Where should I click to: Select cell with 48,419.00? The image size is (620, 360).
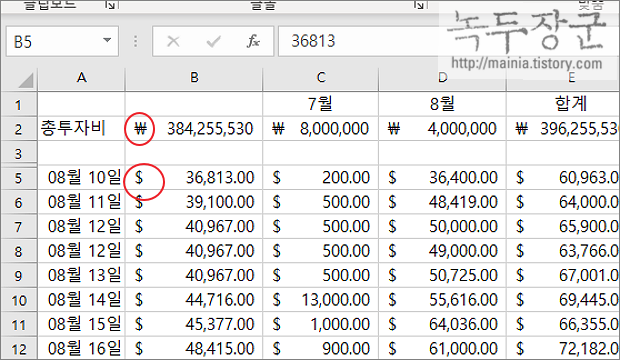(442, 202)
